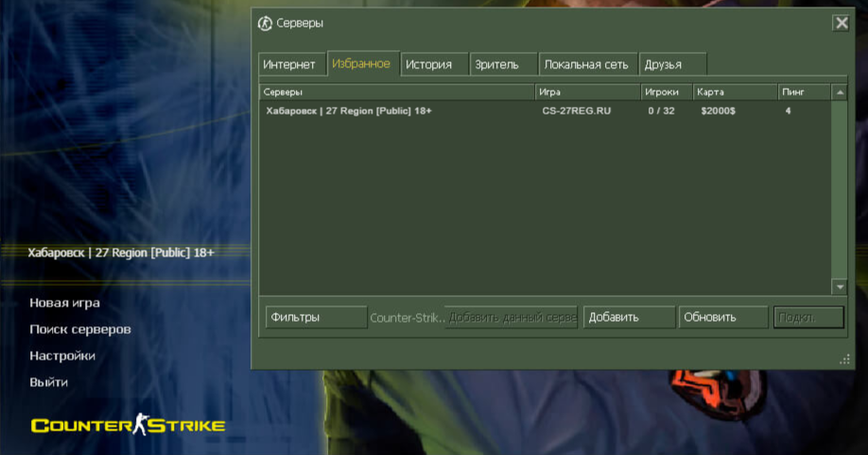The width and height of the screenshot is (868, 455).
Task: Sort servers by Пинг column
Action: click(x=804, y=92)
